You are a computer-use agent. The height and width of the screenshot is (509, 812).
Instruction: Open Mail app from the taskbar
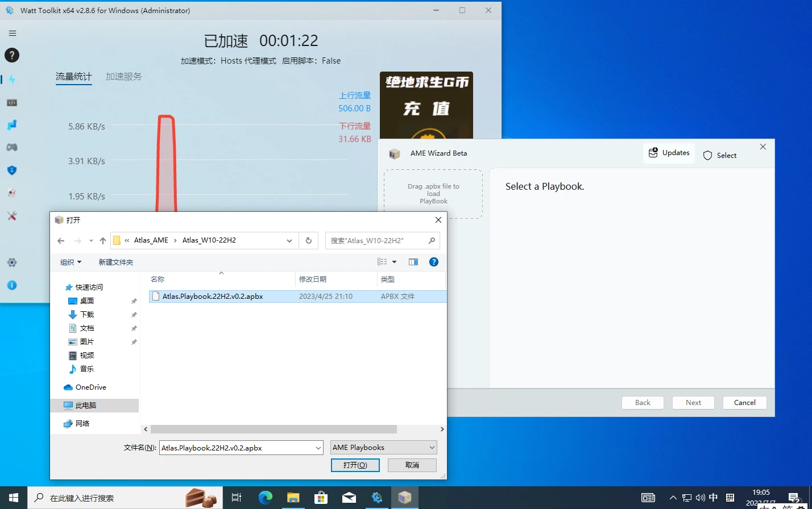point(349,498)
